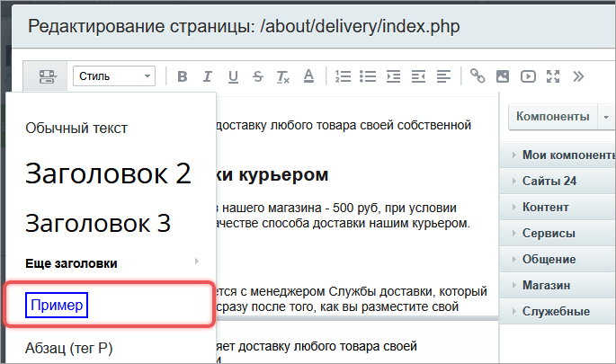Open the Стиль style dropdown
The height and width of the screenshot is (364, 616).
114,76
